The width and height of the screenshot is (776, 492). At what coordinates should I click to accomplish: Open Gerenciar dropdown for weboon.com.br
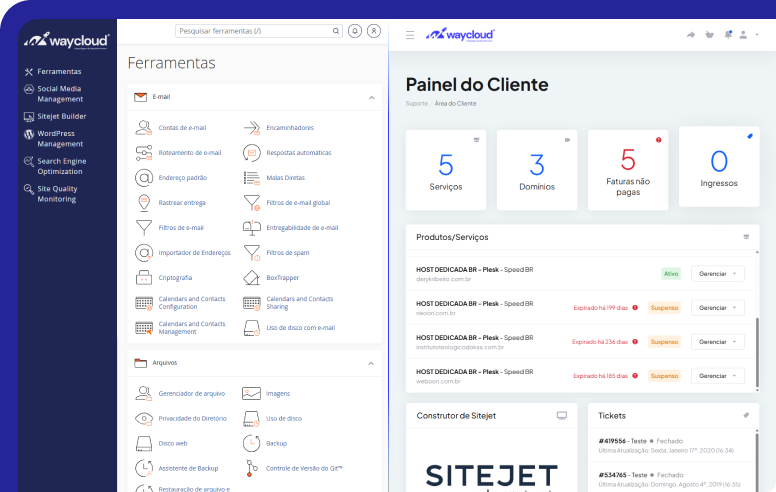718,376
